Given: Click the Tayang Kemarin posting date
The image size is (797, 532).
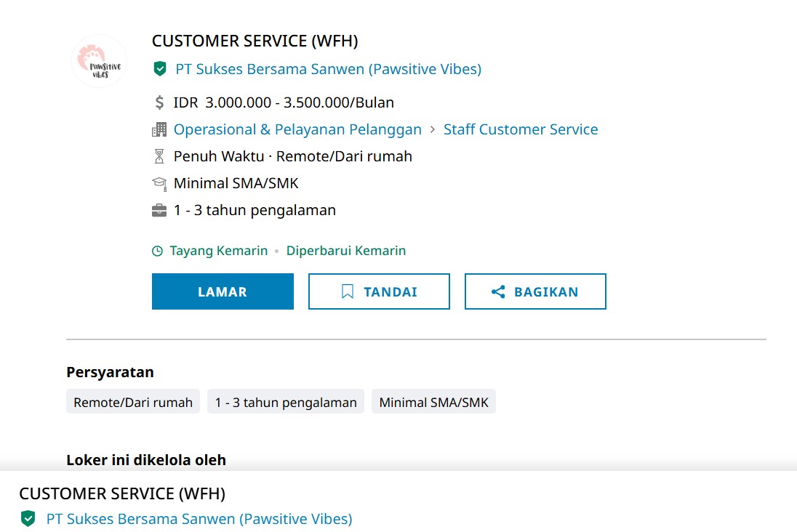Looking at the screenshot, I should point(219,251).
